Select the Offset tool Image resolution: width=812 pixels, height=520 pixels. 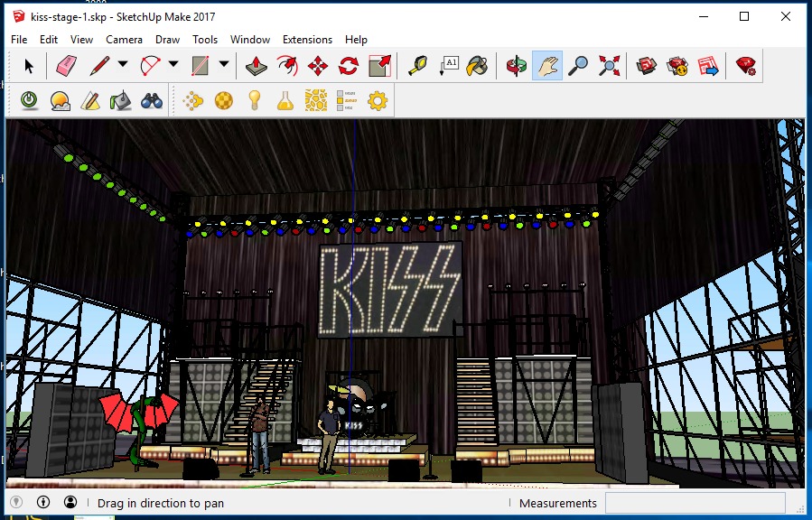(x=287, y=66)
